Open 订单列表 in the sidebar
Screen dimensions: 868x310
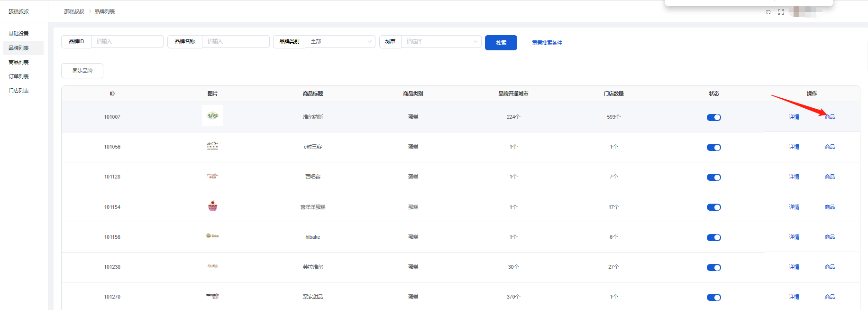[x=19, y=76]
